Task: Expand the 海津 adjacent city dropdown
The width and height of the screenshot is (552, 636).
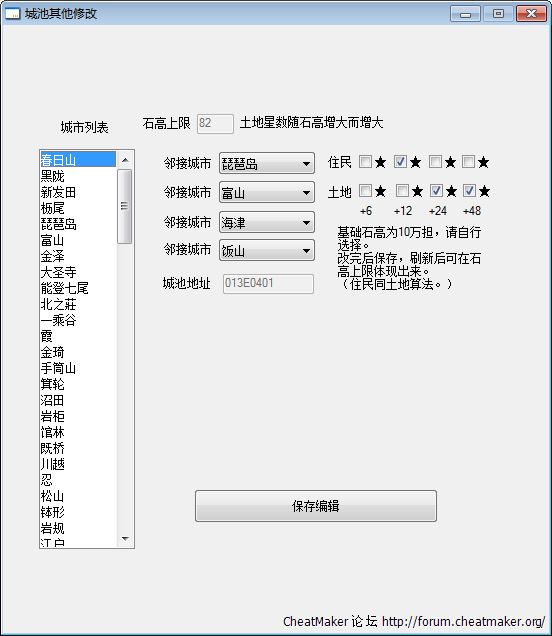Action: coord(266,222)
